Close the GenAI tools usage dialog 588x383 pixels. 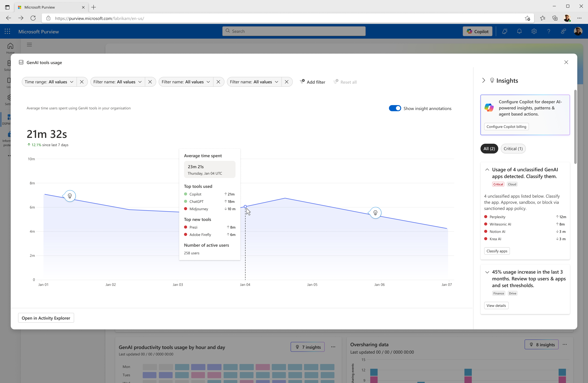coord(566,62)
